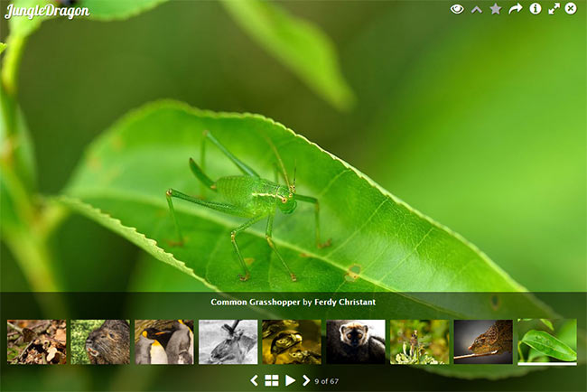
Task: Open the black-and-white reindeer thumbnail
Action: [x=228, y=341]
